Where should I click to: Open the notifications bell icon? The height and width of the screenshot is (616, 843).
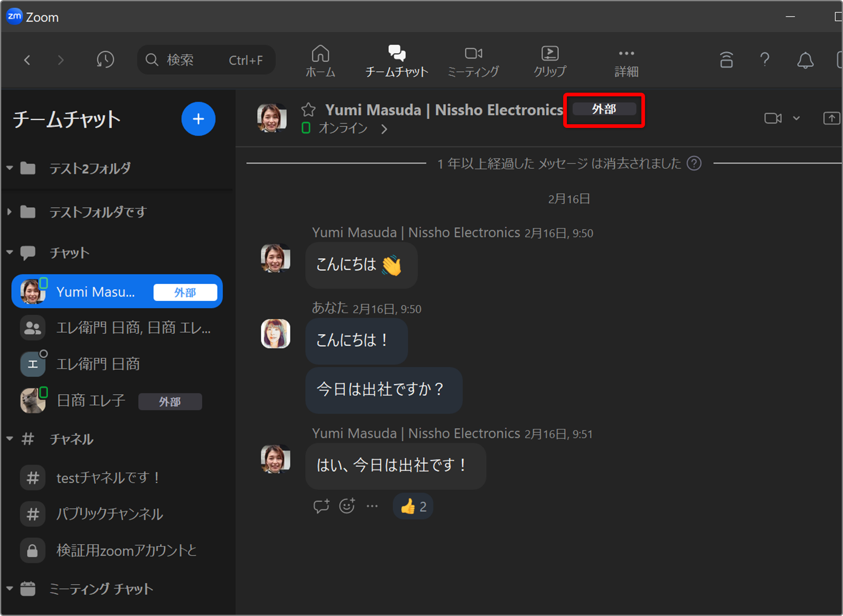coord(805,60)
